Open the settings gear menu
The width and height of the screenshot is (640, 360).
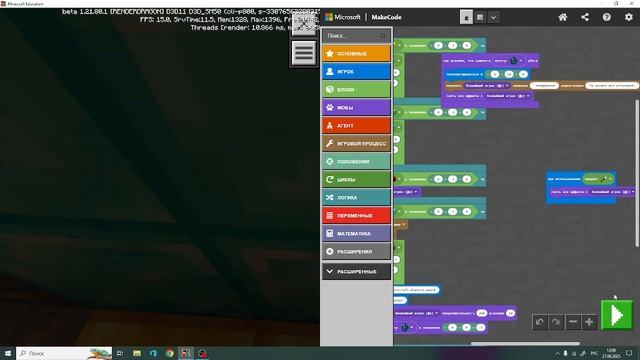[629, 17]
